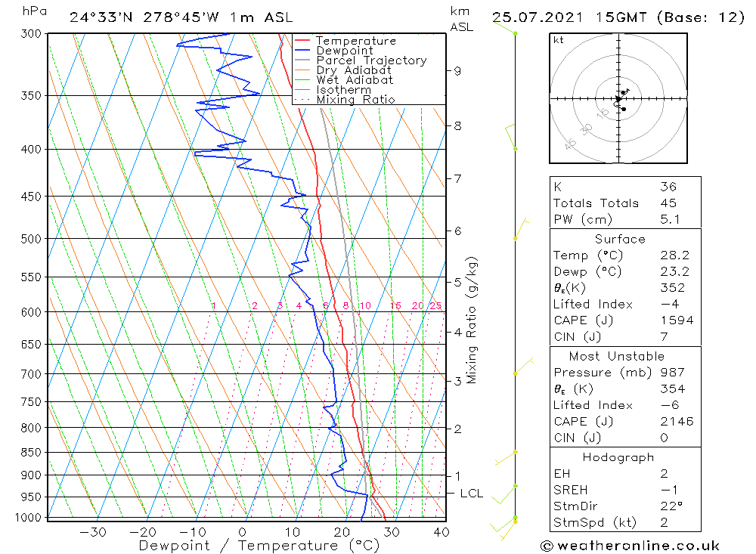Click the hodograph wind plot
This screenshot has height=554, width=756.
[x=618, y=98]
